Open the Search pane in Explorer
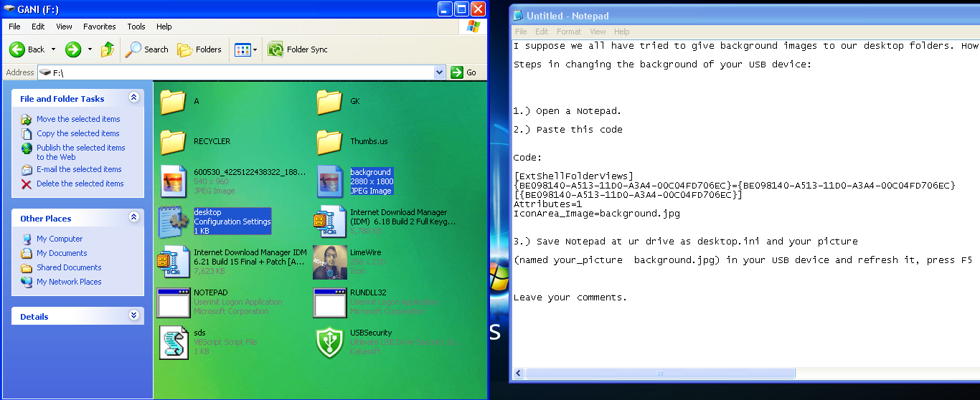Viewport: 980px width, 400px height. (147, 49)
